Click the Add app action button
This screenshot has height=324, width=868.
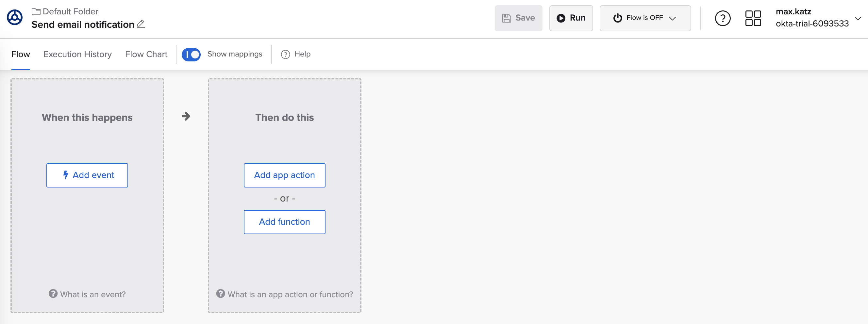(284, 175)
